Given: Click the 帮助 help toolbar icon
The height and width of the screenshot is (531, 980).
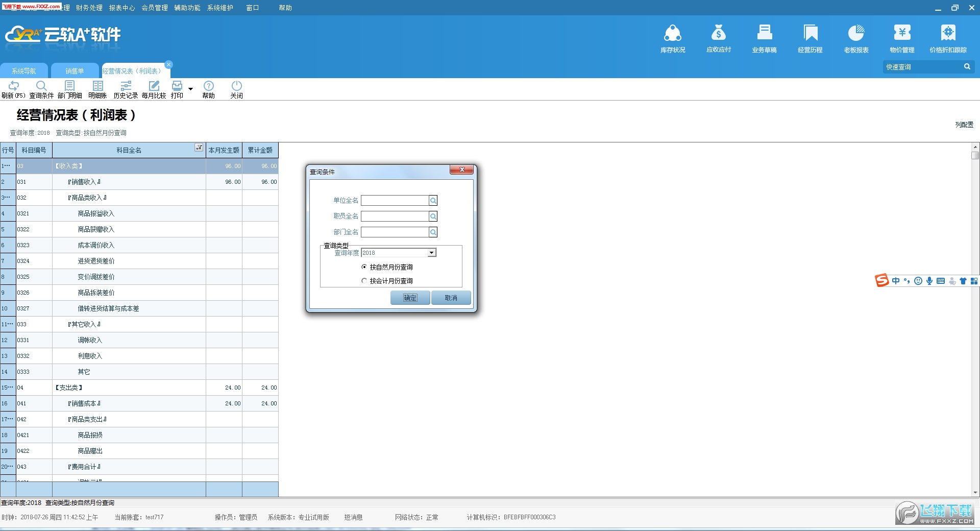Looking at the screenshot, I should pyautogui.click(x=208, y=89).
